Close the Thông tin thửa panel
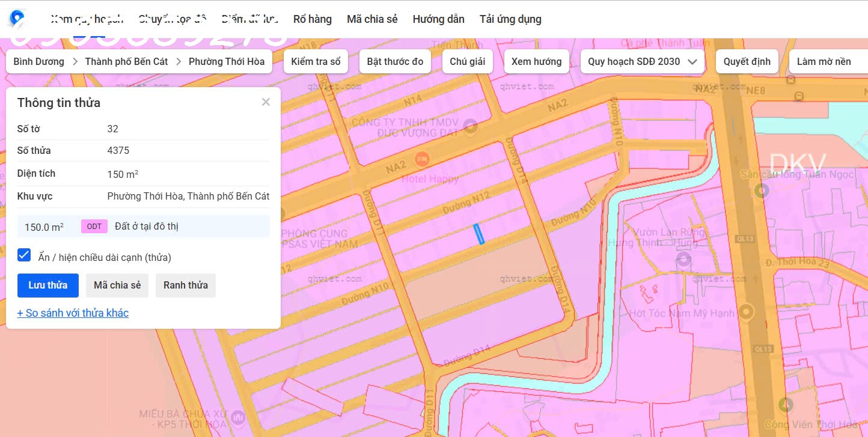 (266, 102)
